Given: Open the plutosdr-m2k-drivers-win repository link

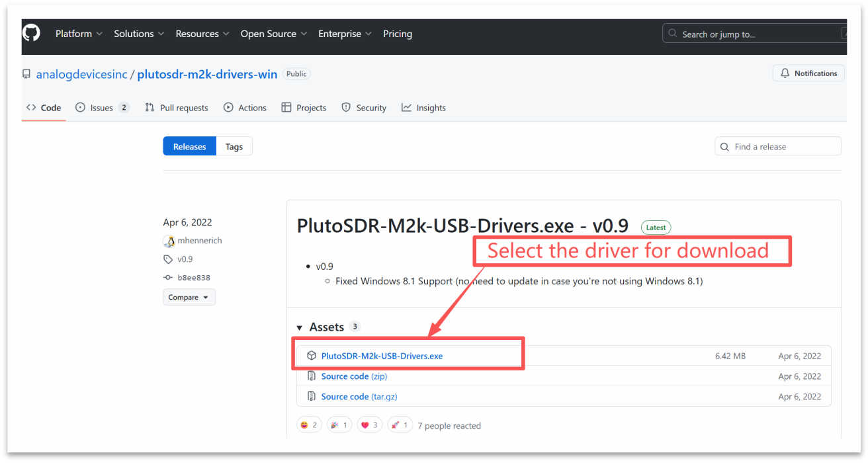Looking at the screenshot, I should tap(207, 74).
